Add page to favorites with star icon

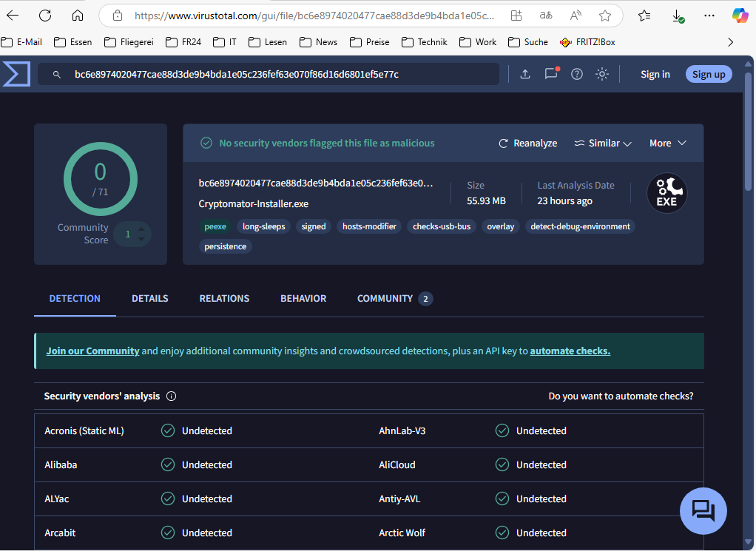(x=605, y=16)
